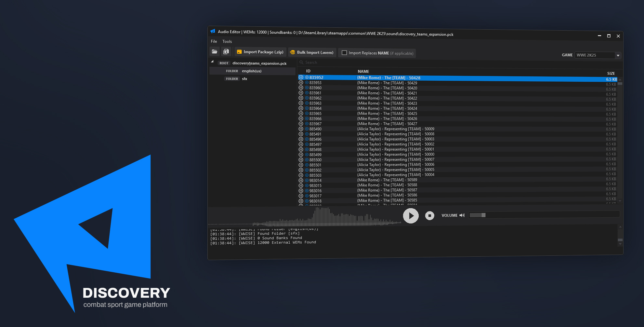Click the sound wave icon for ID 885502

(301, 170)
